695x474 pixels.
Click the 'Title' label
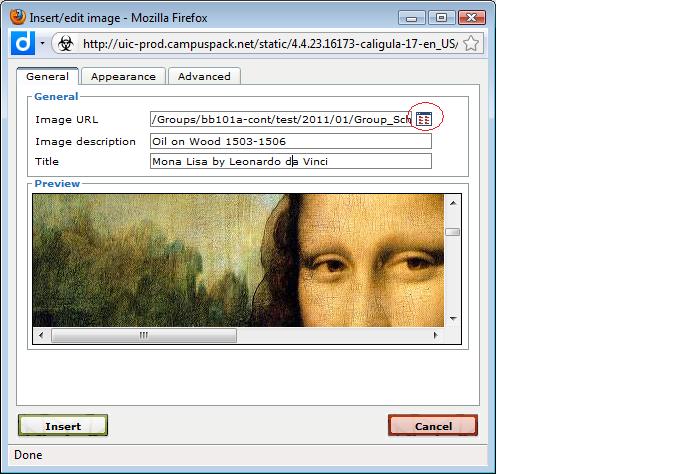pyautogui.click(x=47, y=161)
